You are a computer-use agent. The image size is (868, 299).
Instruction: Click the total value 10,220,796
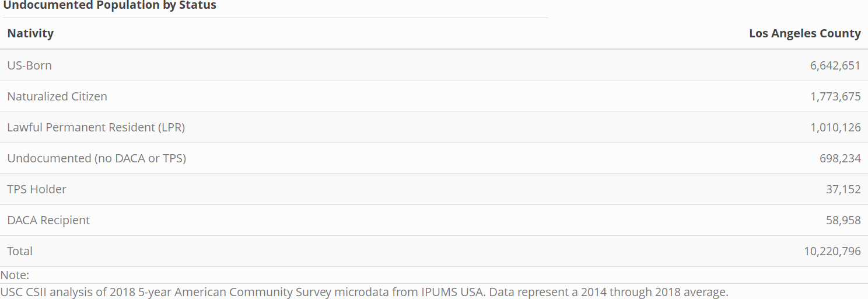(832, 251)
